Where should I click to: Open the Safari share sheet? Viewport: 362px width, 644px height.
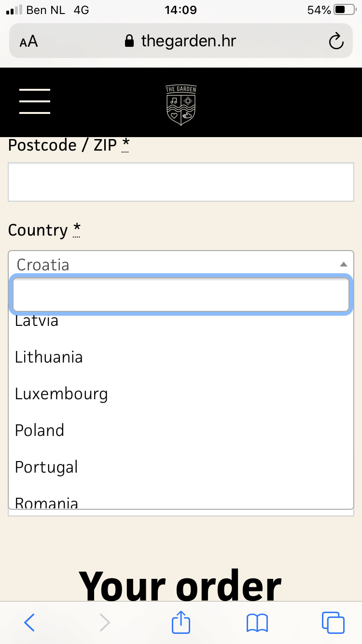(x=181, y=622)
